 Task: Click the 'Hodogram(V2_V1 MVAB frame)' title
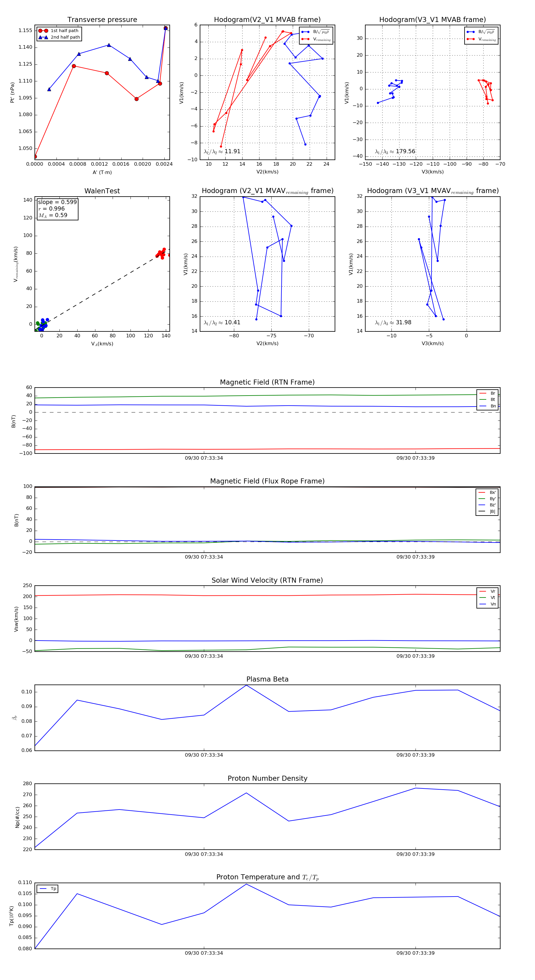point(267,20)
